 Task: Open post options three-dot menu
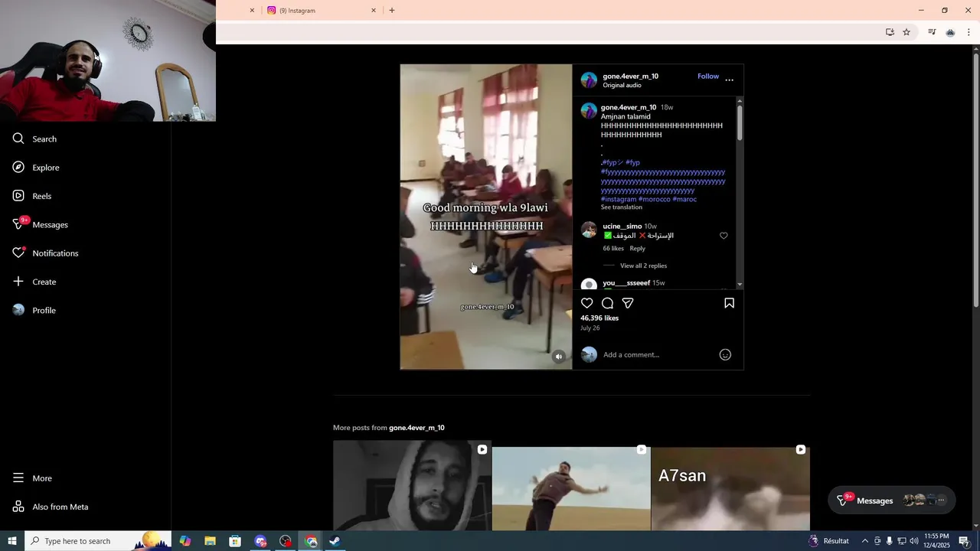[729, 80]
